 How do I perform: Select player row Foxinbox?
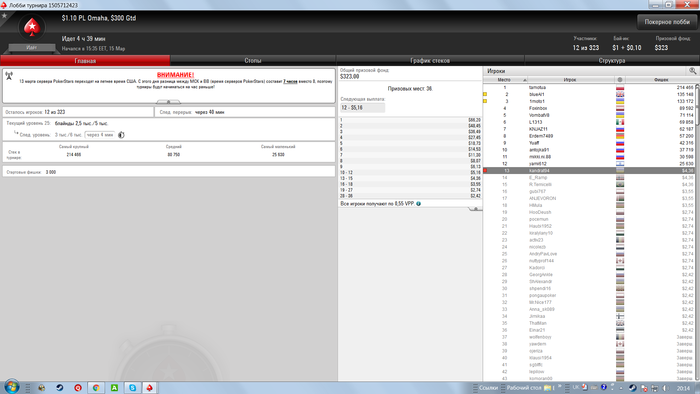tap(588, 108)
